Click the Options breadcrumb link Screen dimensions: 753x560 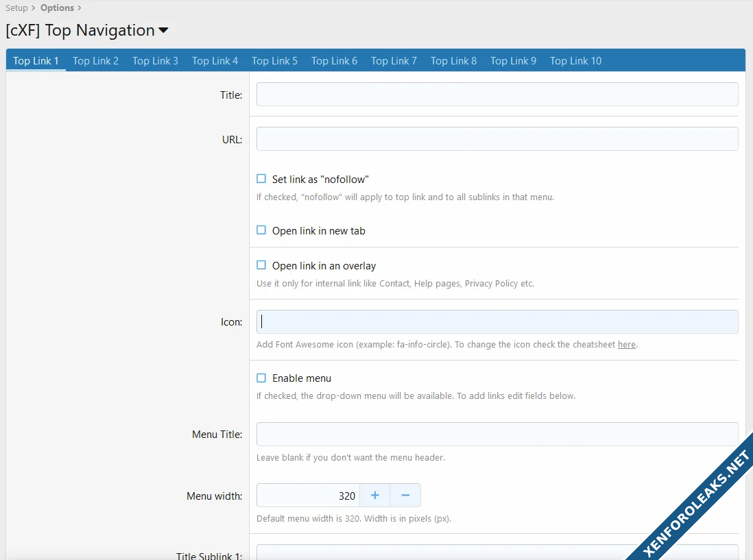pos(57,8)
